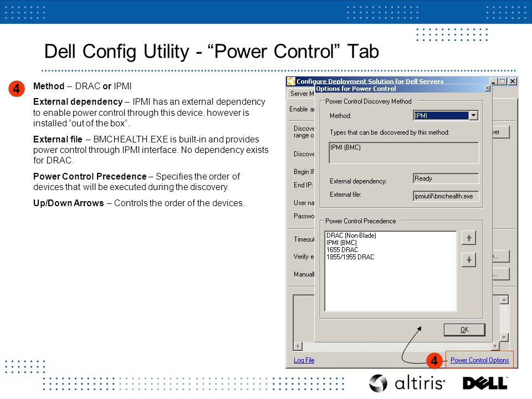Click the External dependency Ready field
Screen dimensions: 532x399
tap(446, 178)
